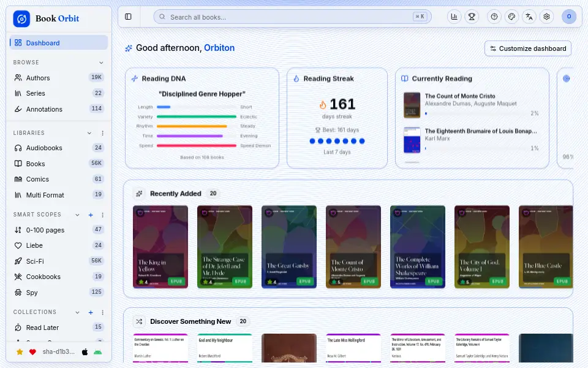This screenshot has width=588, height=368.
Task: Focus the Search all books field
Action: point(293,17)
